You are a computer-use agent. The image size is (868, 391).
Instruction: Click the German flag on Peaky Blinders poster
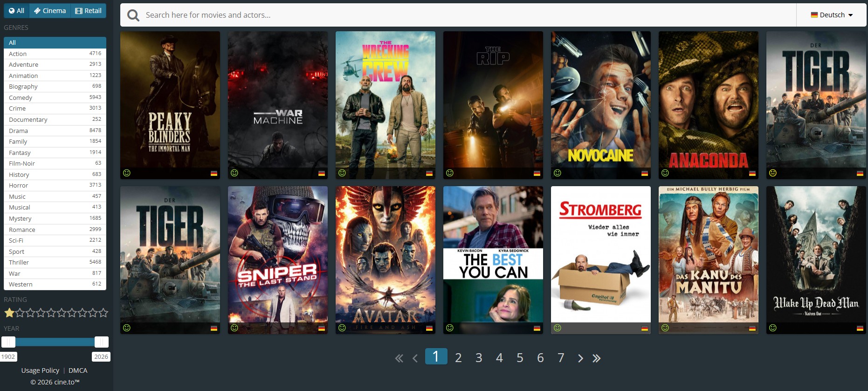(x=214, y=174)
